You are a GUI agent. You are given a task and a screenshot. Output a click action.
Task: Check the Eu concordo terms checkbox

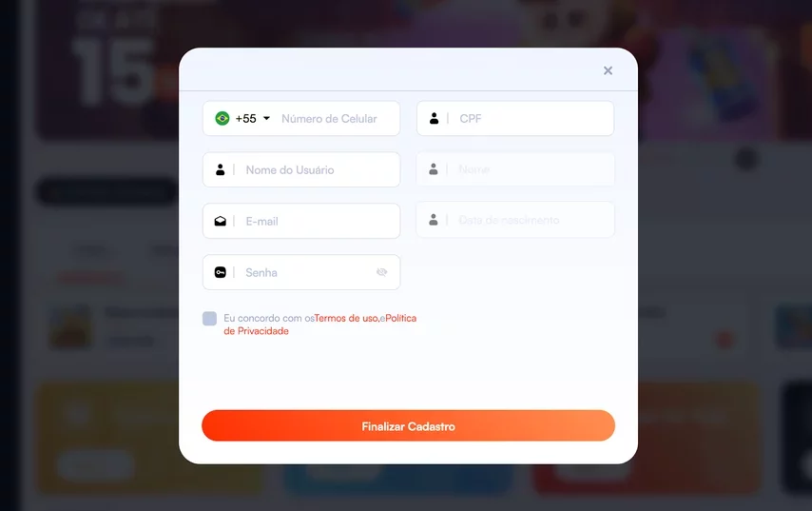(210, 318)
